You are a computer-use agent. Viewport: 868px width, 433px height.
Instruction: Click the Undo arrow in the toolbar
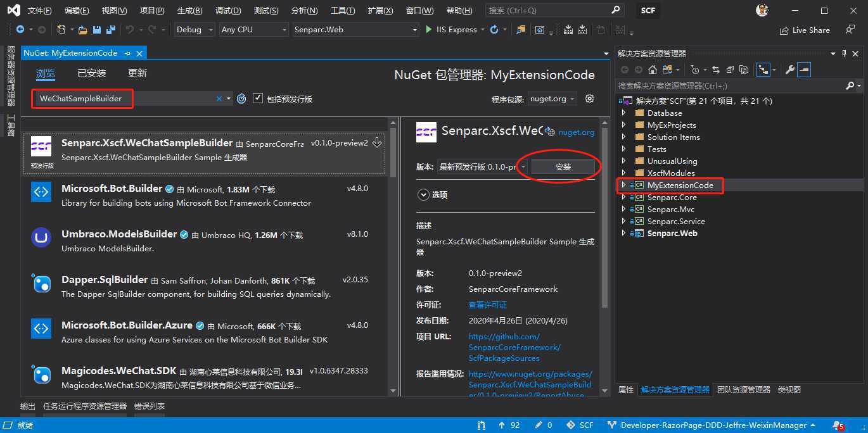tap(130, 30)
